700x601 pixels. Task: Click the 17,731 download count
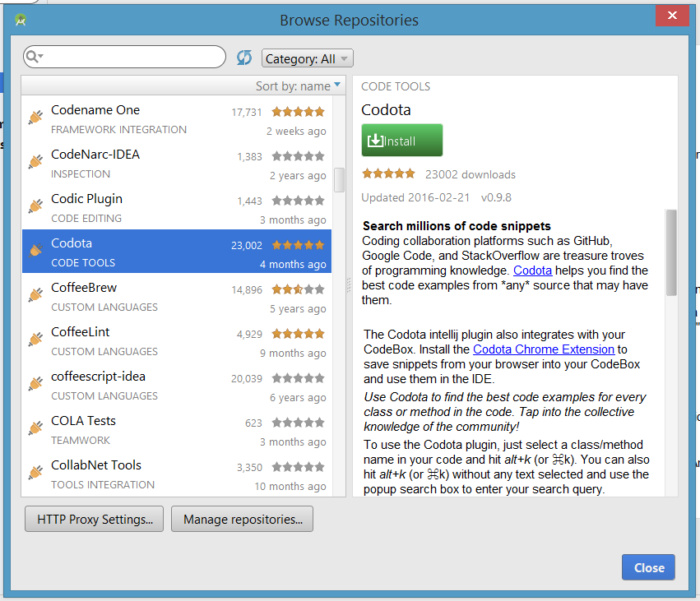(246, 112)
